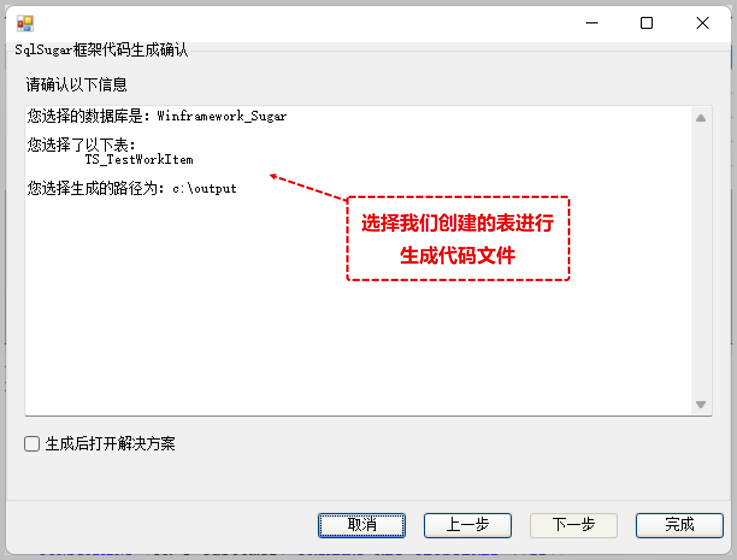Screen dimensions: 737x560
Task: Click the 下一步 button
Action: (x=574, y=525)
